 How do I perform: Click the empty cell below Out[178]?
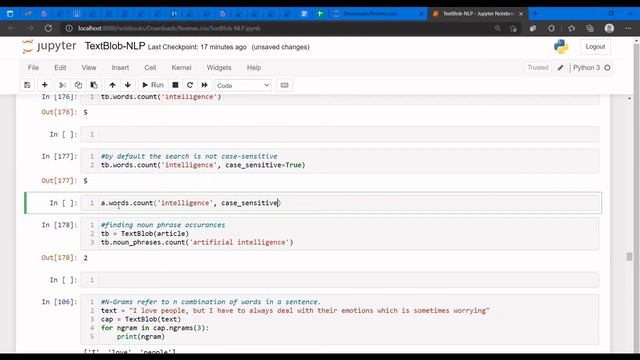coord(340,280)
